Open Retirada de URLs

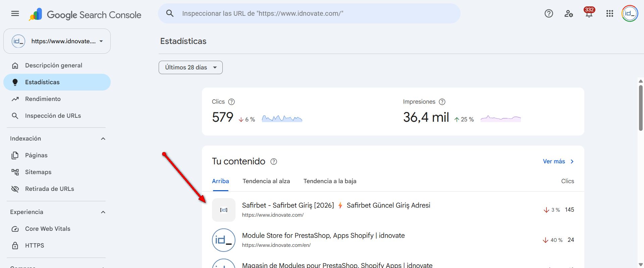[57, 189]
